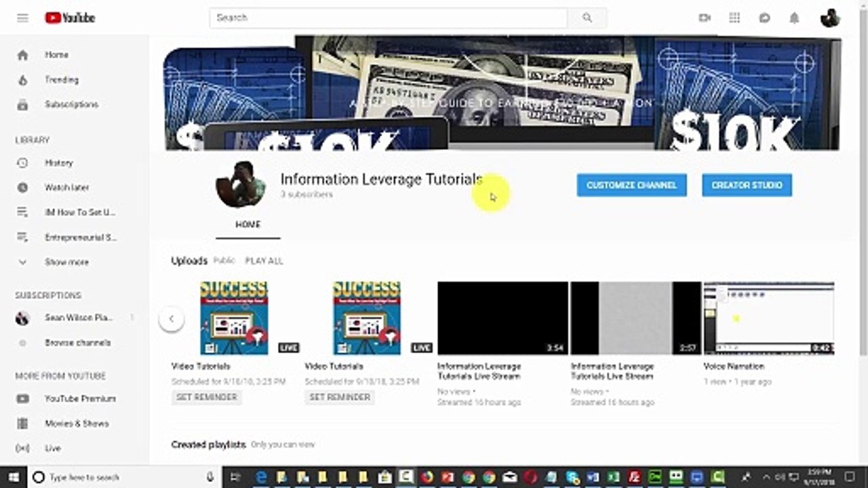Image resolution: width=868 pixels, height=488 pixels.
Task: Open Firefox from the taskbar
Action: point(427,477)
